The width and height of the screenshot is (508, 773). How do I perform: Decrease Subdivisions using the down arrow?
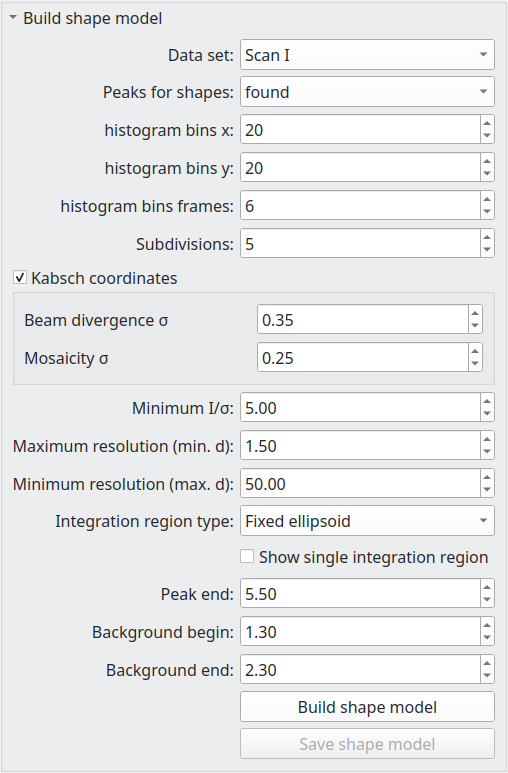point(487,249)
